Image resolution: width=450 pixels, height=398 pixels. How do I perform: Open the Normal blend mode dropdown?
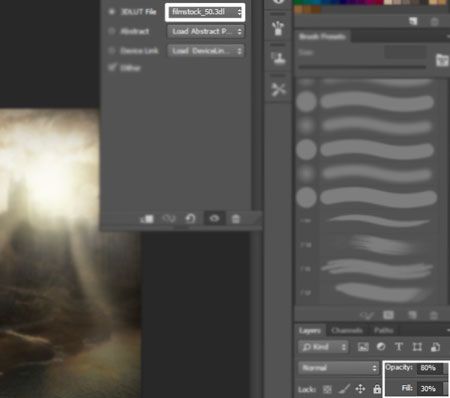[339, 368]
